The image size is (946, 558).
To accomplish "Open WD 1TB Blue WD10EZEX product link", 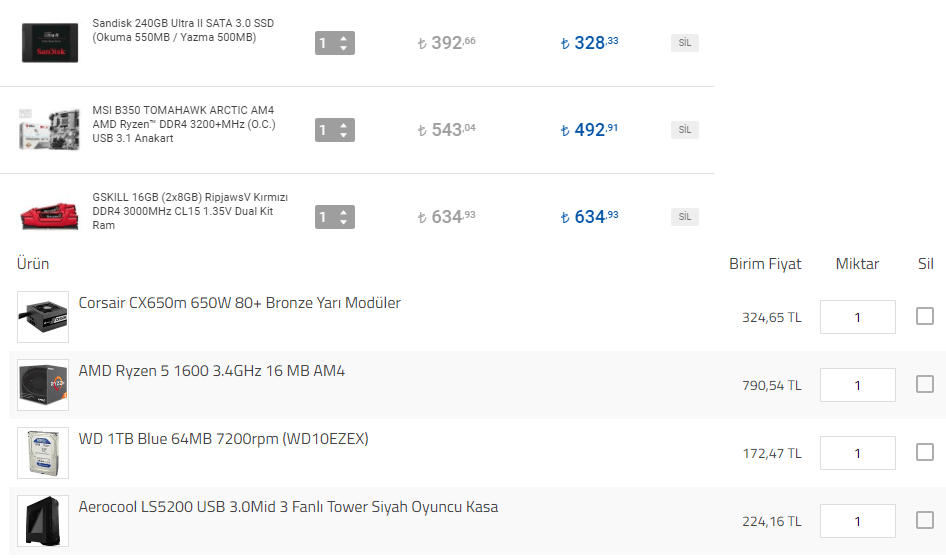I will [223, 439].
